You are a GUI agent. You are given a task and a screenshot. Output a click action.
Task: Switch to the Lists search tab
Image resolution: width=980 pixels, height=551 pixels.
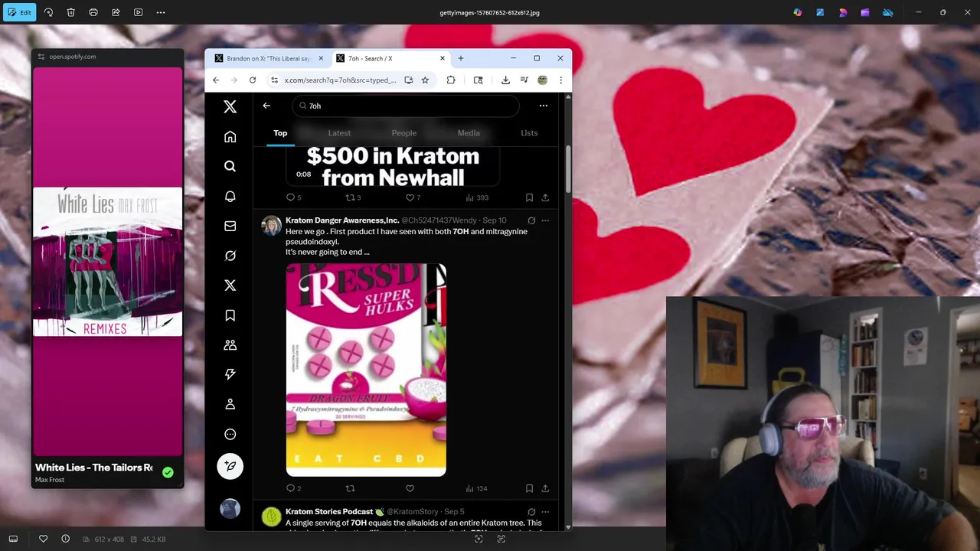[529, 133]
